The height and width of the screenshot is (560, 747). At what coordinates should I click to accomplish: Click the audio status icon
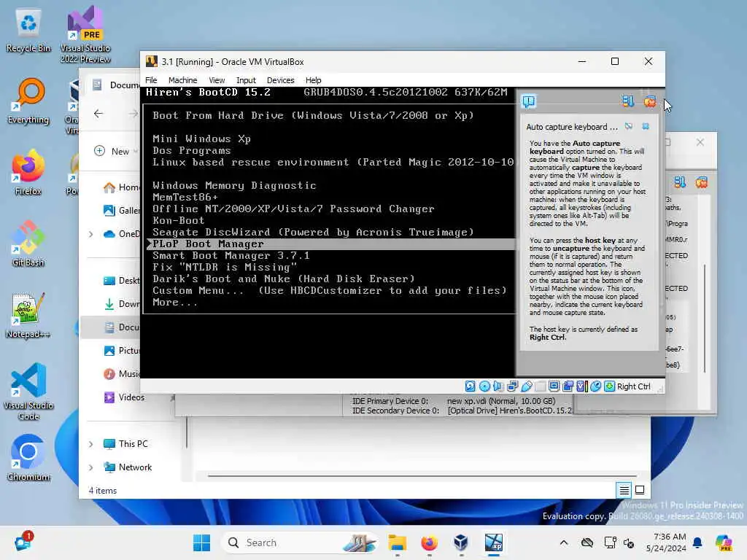point(498,386)
